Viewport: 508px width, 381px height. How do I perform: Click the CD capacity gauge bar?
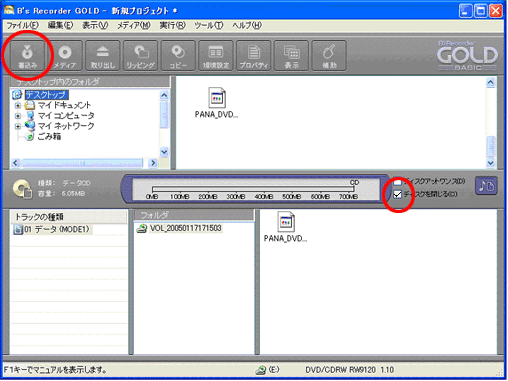[x=253, y=189]
